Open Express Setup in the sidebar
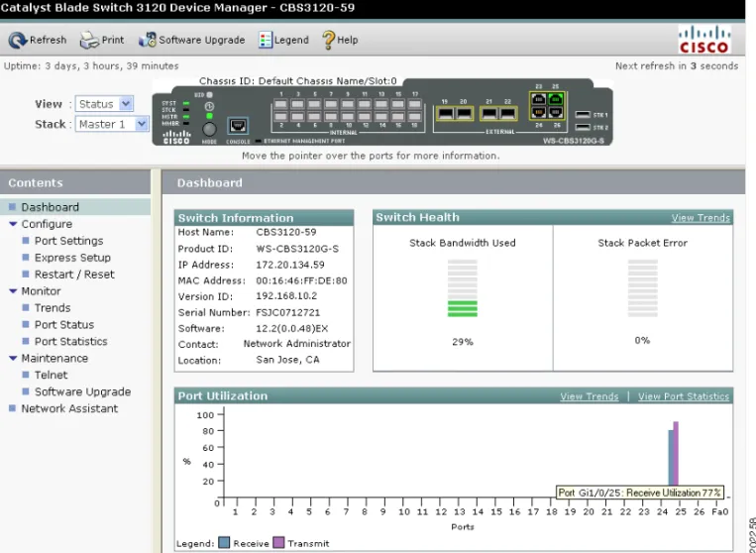 point(72,258)
